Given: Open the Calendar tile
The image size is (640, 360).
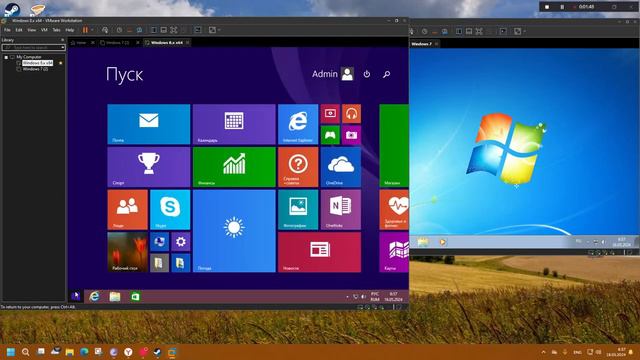Looking at the screenshot, I should 234,124.
